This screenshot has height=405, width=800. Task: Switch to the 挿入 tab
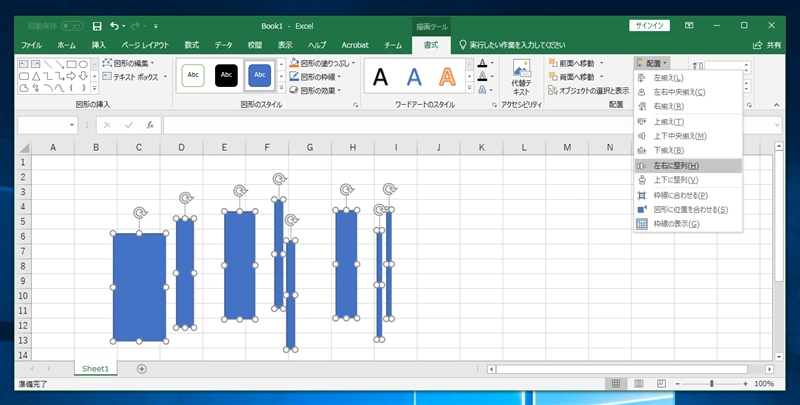click(99, 45)
